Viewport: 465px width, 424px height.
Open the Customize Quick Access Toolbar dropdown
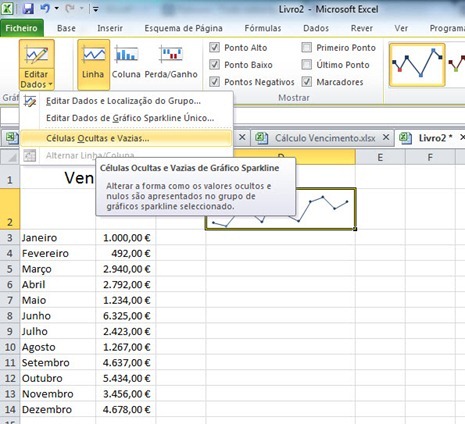(x=96, y=9)
